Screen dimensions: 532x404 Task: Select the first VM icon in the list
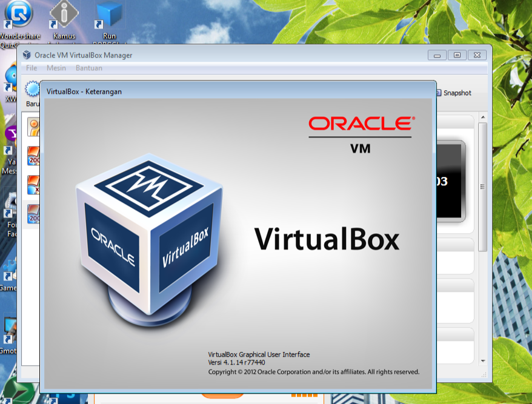click(33, 127)
